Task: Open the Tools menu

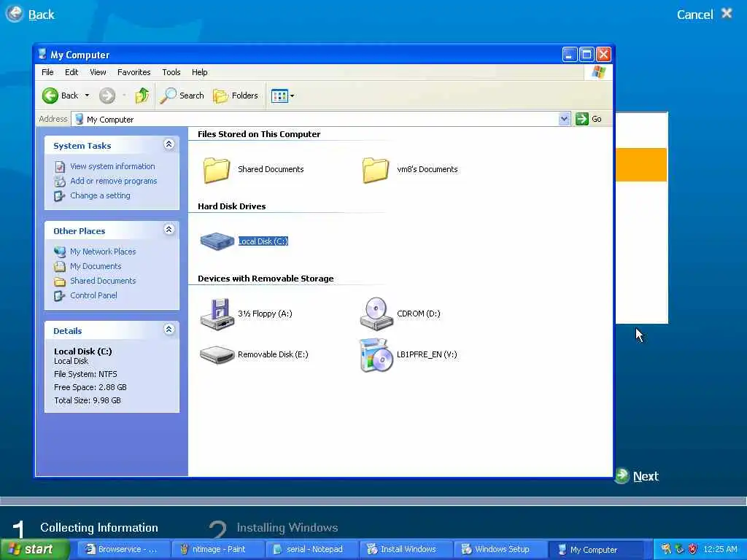Action: pyautogui.click(x=171, y=72)
